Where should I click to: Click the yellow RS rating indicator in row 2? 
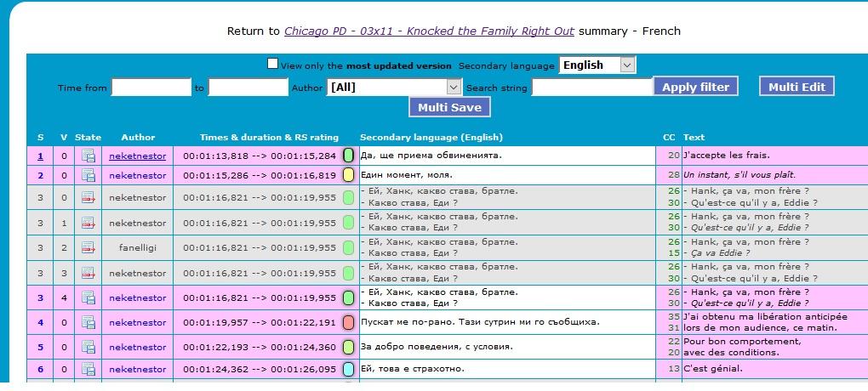[x=348, y=175]
